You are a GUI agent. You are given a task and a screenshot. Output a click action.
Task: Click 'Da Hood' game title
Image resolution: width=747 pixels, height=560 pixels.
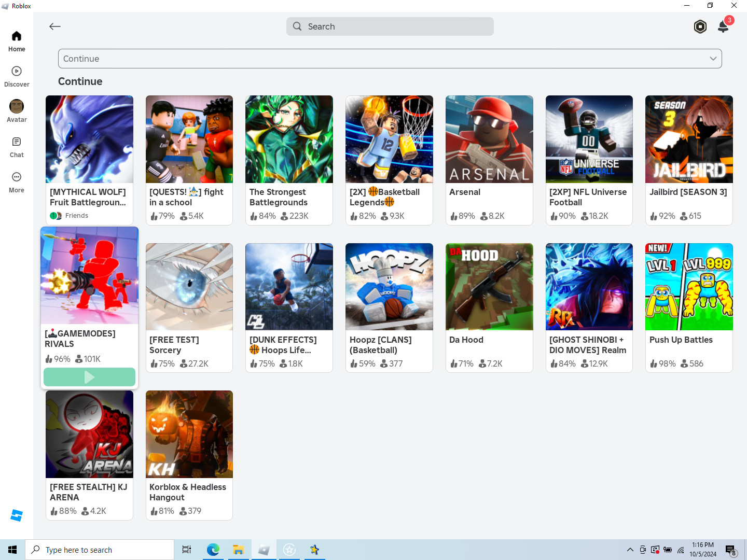(466, 340)
